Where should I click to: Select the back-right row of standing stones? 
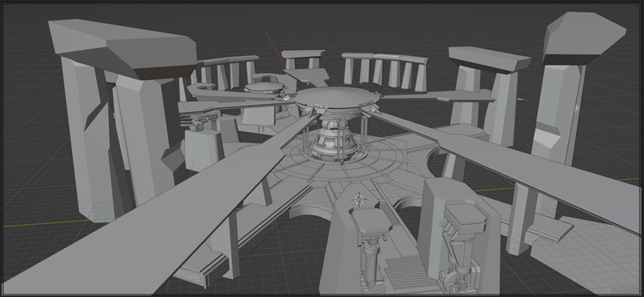click(386, 71)
